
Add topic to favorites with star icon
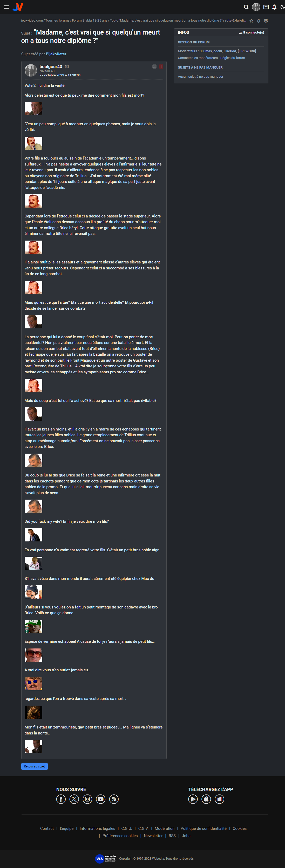point(251,21)
